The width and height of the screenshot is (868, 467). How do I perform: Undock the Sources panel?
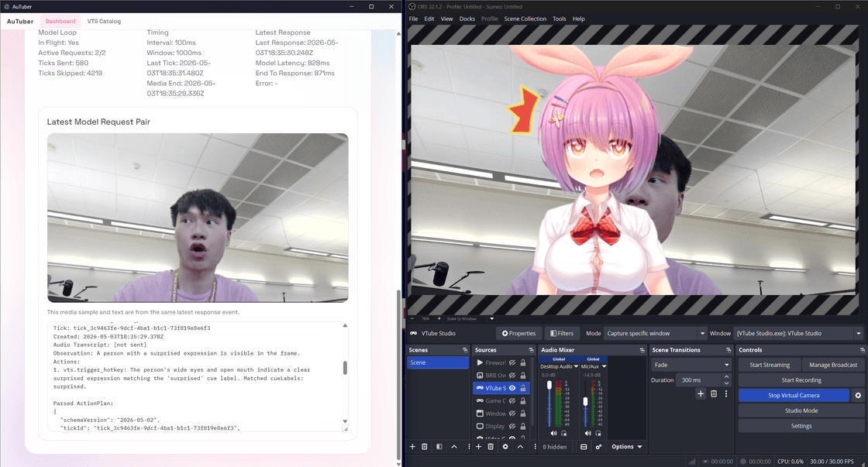point(531,350)
